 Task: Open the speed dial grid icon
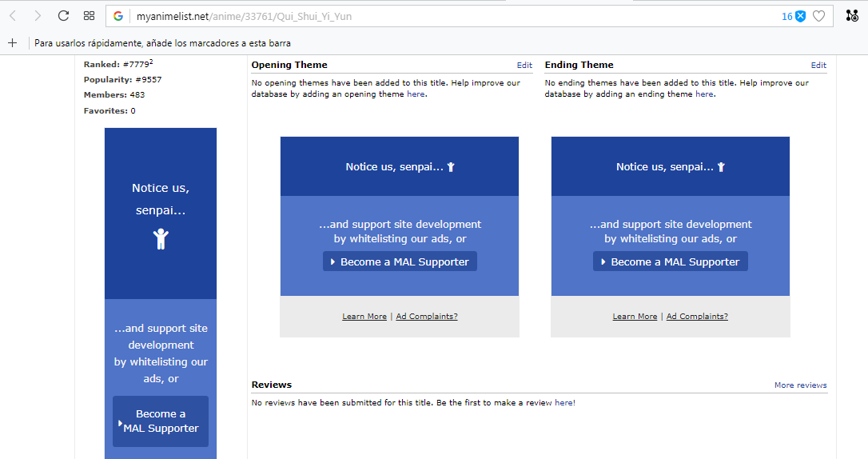[x=90, y=16]
